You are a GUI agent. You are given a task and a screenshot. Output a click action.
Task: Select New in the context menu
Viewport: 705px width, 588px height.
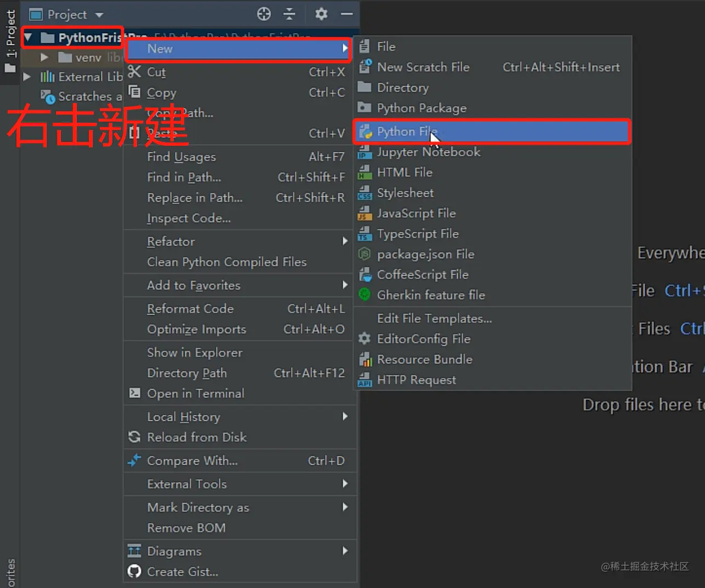coord(238,49)
